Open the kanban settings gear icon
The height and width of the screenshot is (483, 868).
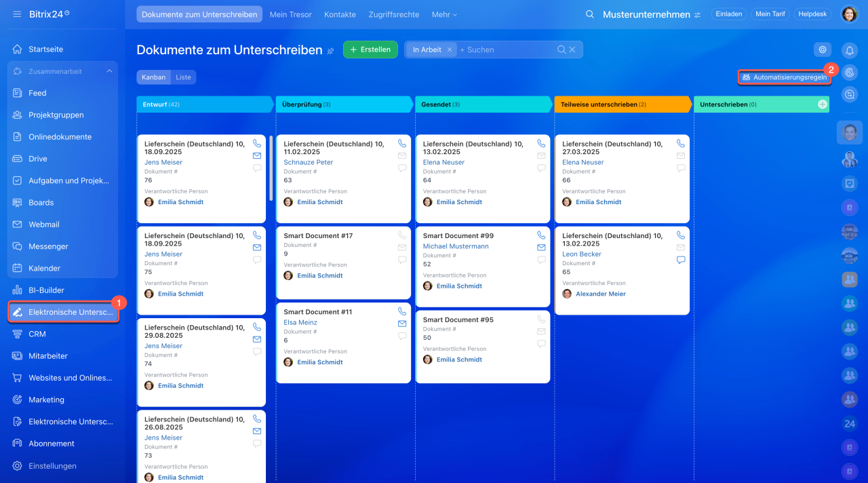point(823,50)
